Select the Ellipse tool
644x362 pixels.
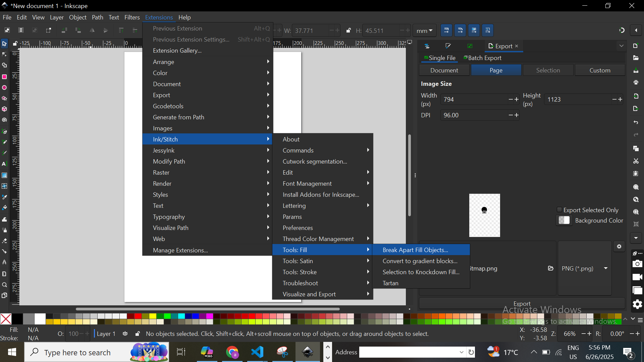coord(4,88)
